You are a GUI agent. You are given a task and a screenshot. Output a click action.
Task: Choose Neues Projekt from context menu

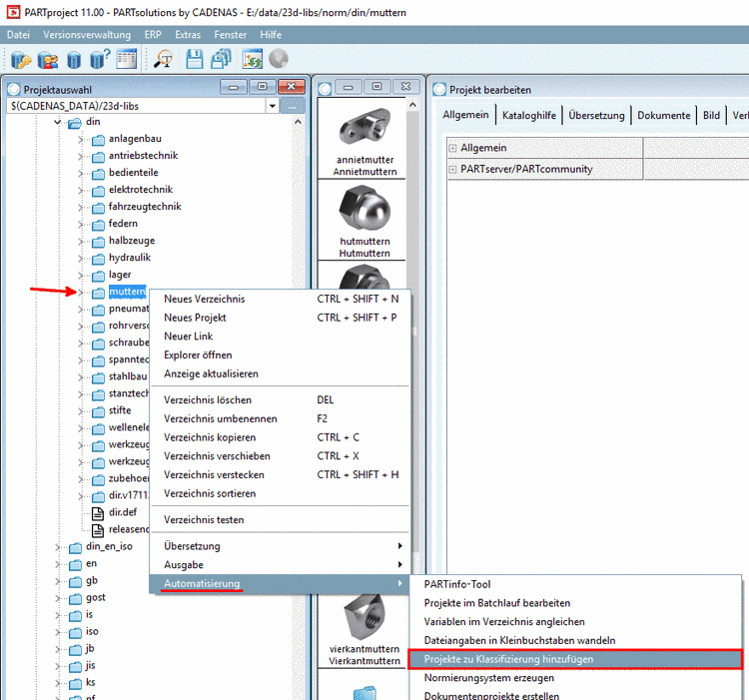(x=281, y=318)
